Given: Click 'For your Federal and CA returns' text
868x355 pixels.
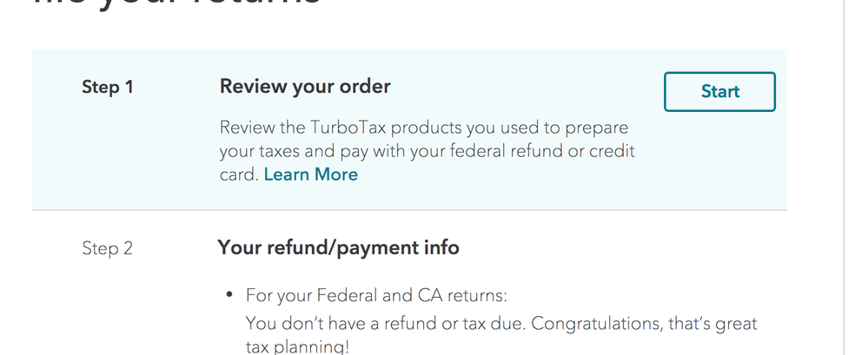Looking at the screenshot, I should tap(365, 296).
